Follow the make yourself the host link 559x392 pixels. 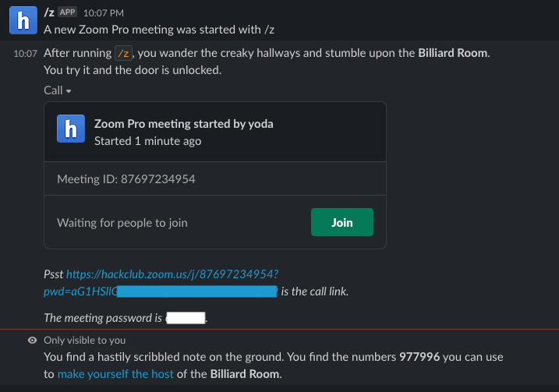click(115, 374)
